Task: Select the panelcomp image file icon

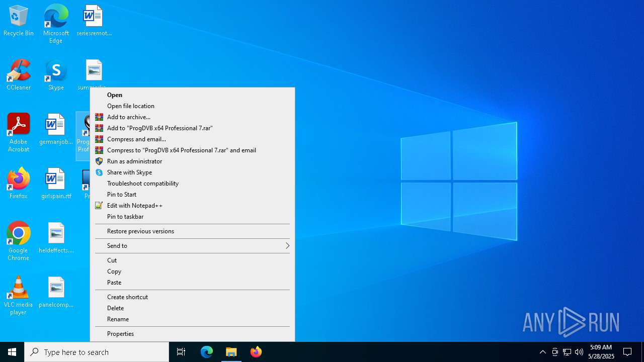Action: tap(56, 293)
